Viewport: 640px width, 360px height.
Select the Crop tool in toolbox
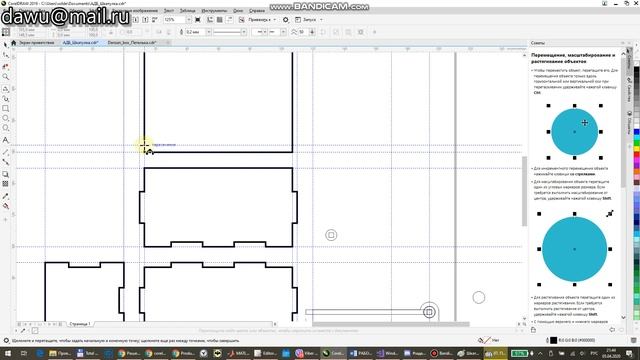[5, 66]
